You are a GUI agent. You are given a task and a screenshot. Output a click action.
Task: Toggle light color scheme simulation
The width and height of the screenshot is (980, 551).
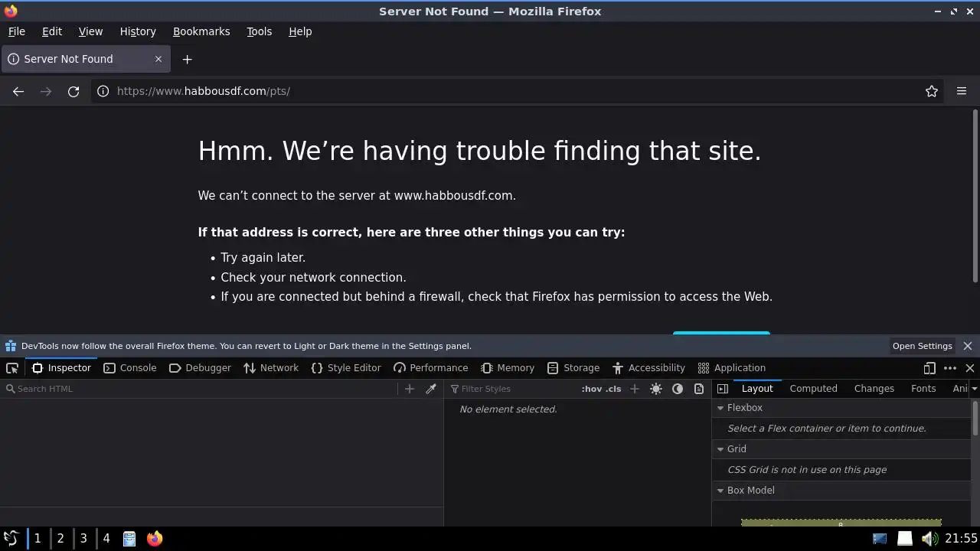point(656,389)
